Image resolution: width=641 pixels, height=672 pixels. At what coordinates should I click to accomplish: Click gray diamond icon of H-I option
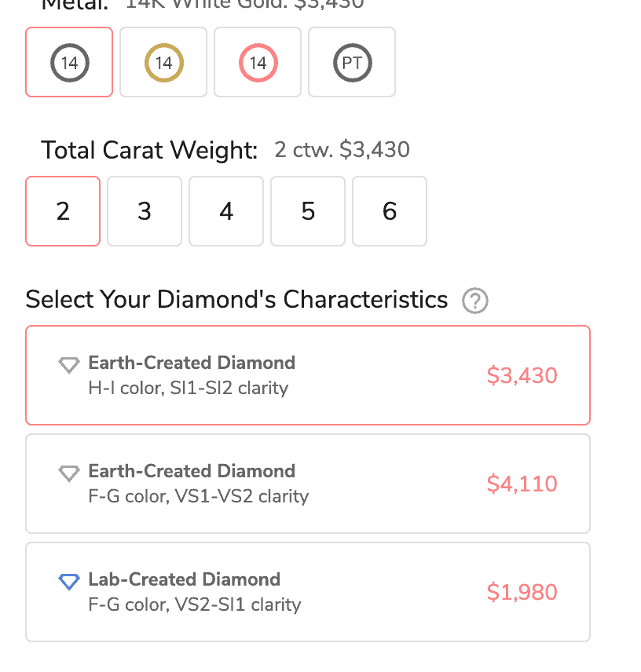tap(69, 365)
